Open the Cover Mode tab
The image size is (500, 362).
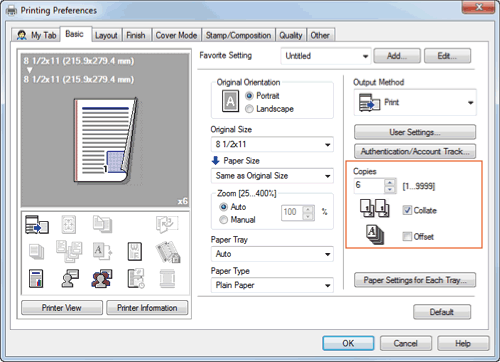(x=176, y=35)
